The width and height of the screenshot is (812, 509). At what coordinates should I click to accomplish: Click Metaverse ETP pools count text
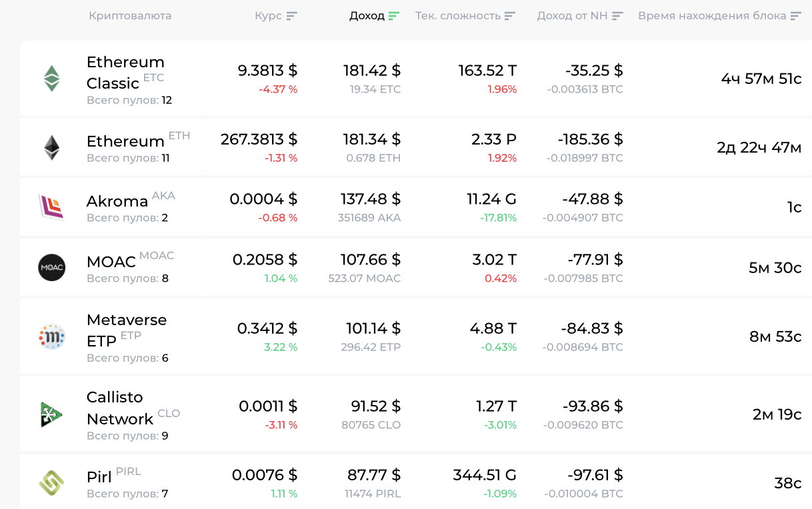[127, 358]
